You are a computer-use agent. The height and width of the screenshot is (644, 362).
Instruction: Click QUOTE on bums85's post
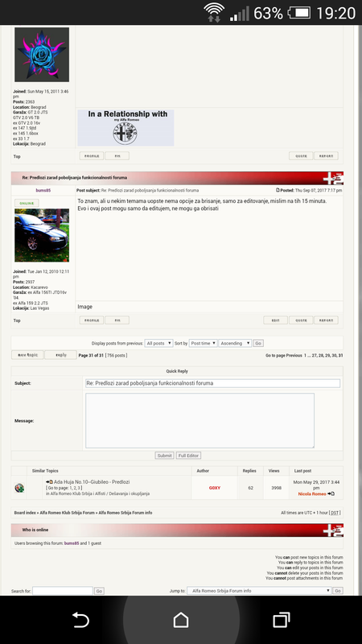(x=301, y=320)
